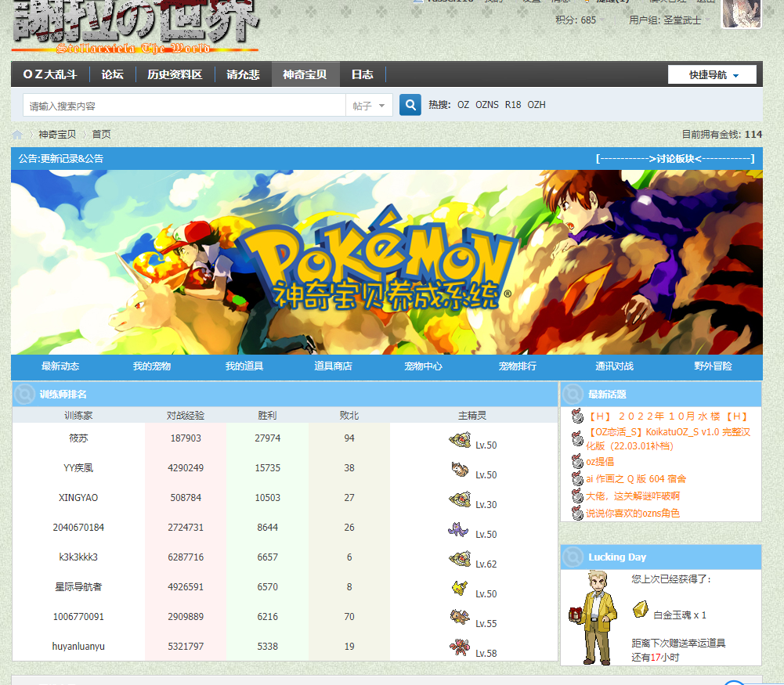Open topic KoikatuOZ_S v1.0 完整汉化版
Image resolution: width=784 pixels, height=685 pixels.
[x=668, y=438]
